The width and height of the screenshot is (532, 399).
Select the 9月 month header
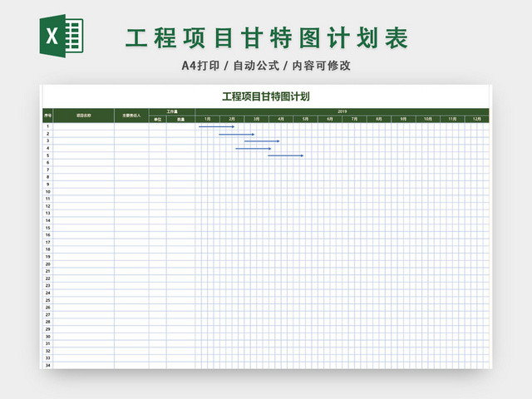click(403, 119)
